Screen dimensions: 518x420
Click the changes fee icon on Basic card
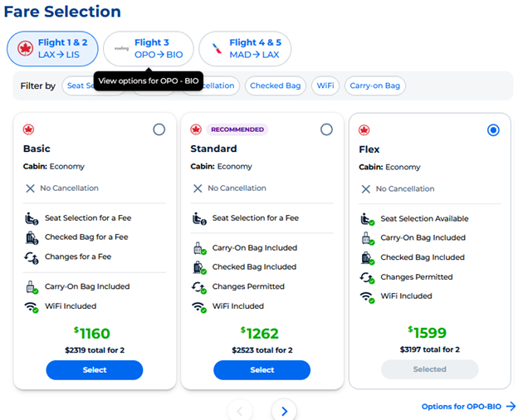coord(32,257)
